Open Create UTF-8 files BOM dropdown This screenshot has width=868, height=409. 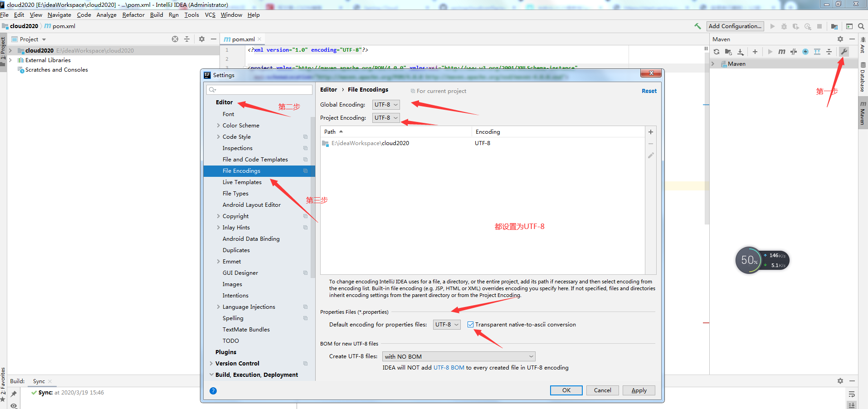tap(459, 357)
